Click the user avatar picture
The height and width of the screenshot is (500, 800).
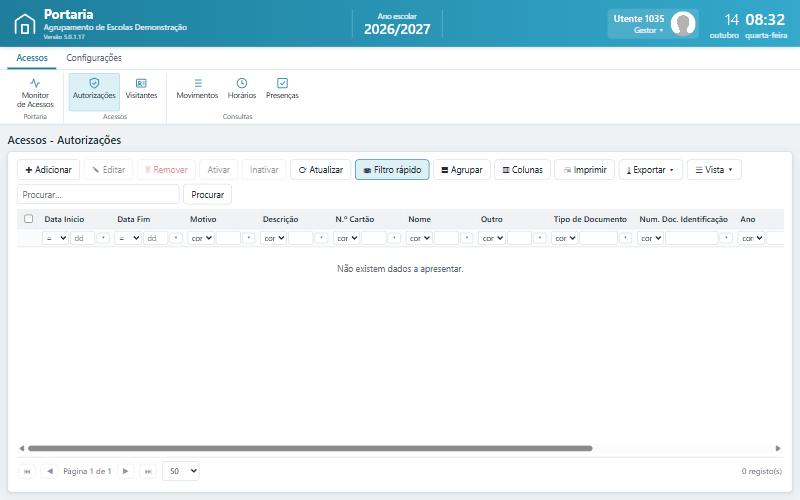pyautogui.click(x=683, y=23)
